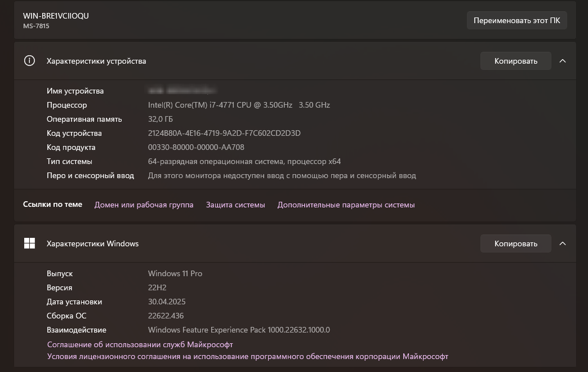The image size is (588, 372).
Task: Click the device ID 2124B80A-4E16-4719-9A2D-F7C602CD2D3D
Action: click(x=224, y=133)
